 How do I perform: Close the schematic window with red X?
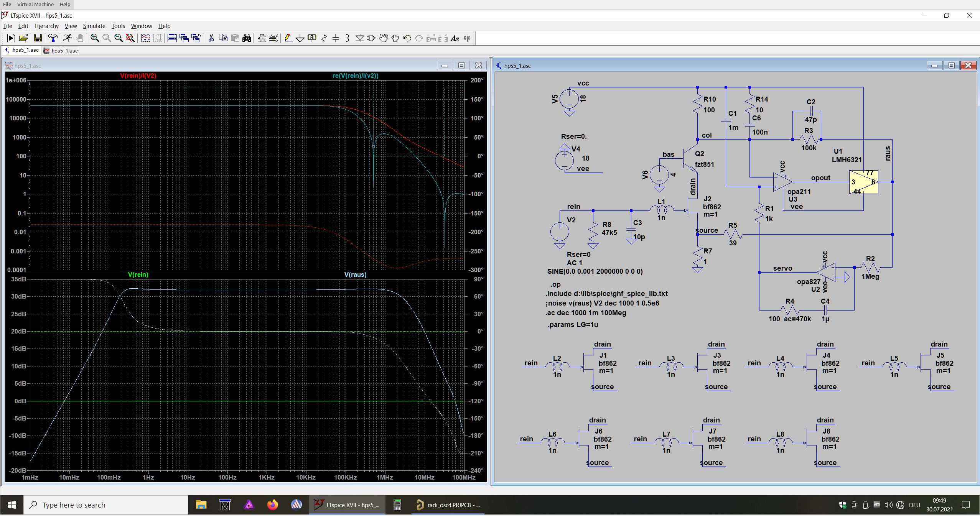click(968, 66)
